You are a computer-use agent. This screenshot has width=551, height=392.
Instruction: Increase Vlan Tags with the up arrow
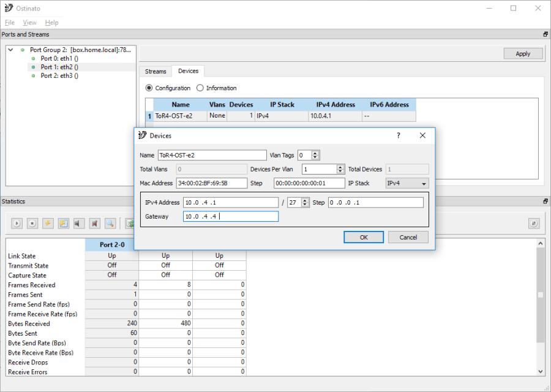coord(315,153)
